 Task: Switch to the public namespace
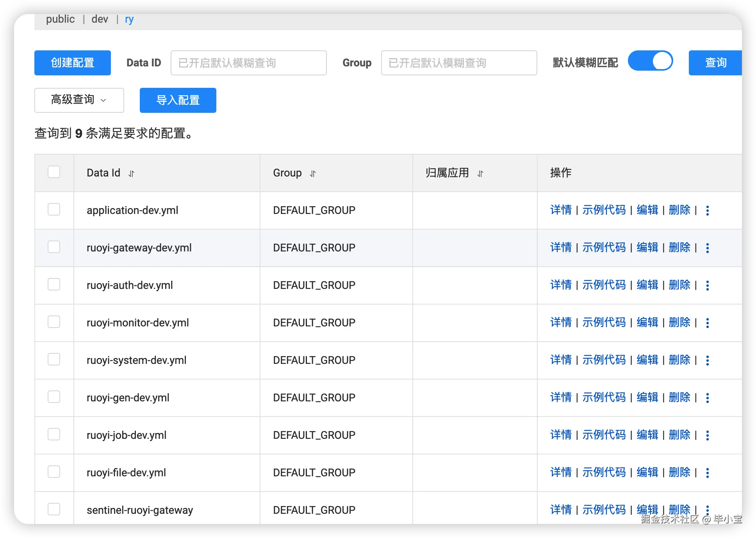60,19
